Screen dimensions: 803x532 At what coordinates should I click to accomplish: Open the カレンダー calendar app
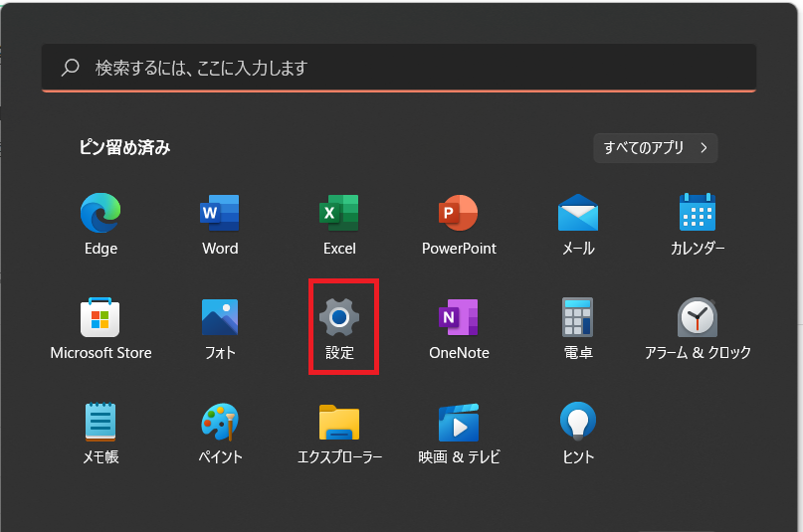698,224
